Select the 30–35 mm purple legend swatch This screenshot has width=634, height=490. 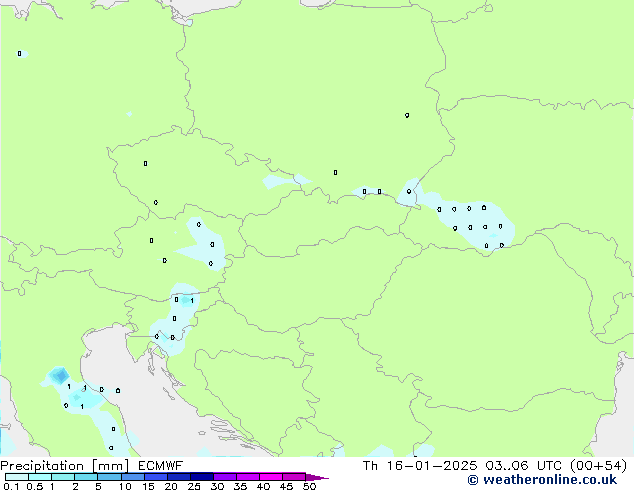coord(224,477)
